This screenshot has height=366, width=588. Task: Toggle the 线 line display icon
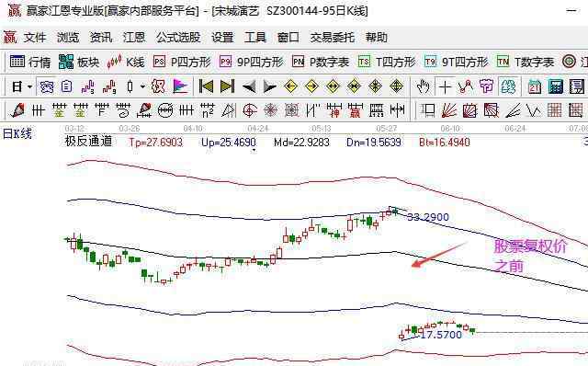point(508,87)
